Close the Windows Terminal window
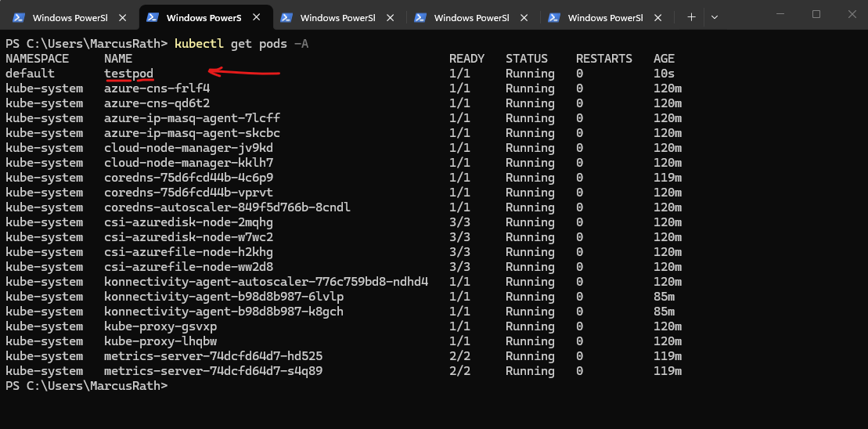The width and height of the screenshot is (868, 429). pyautogui.click(x=852, y=14)
